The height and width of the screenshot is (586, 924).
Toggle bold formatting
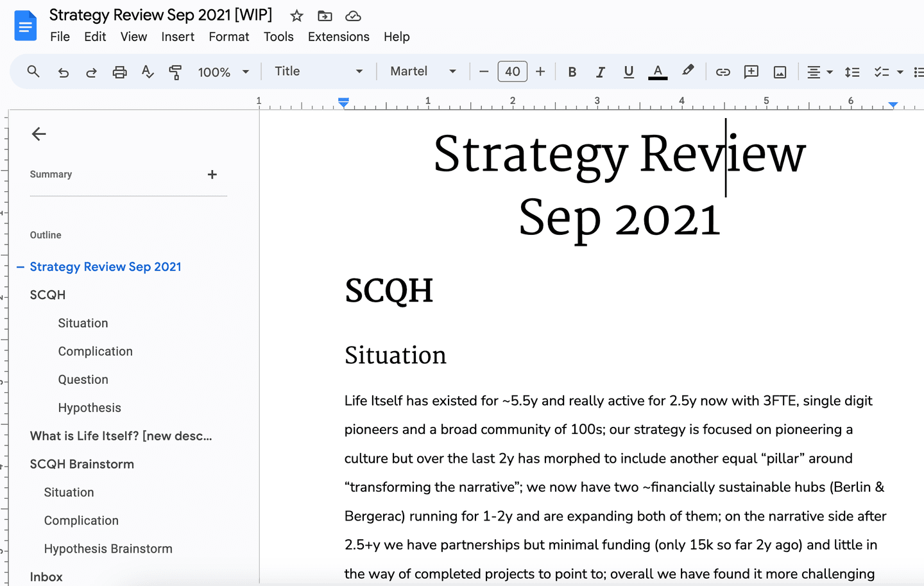(572, 71)
